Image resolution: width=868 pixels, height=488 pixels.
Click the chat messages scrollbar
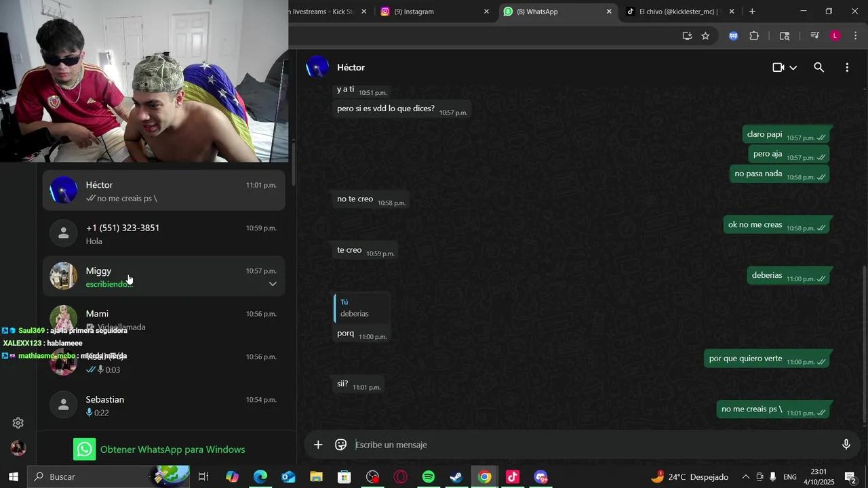tap(864, 339)
